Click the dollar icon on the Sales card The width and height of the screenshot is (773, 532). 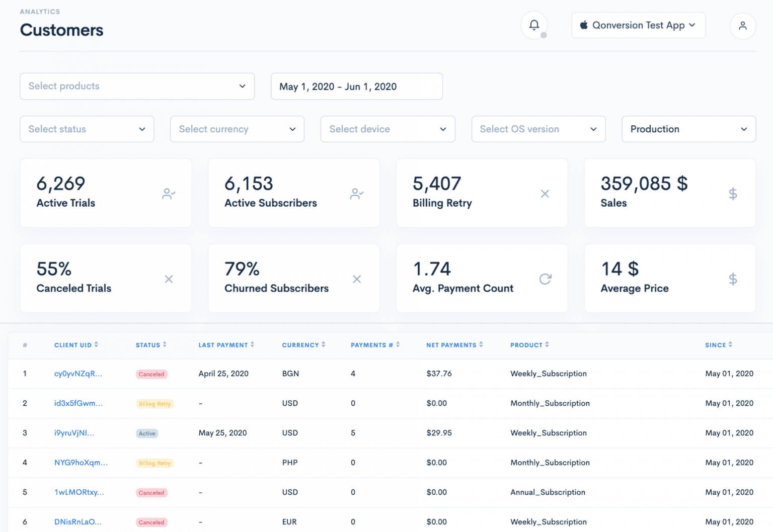tap(733, 194)
